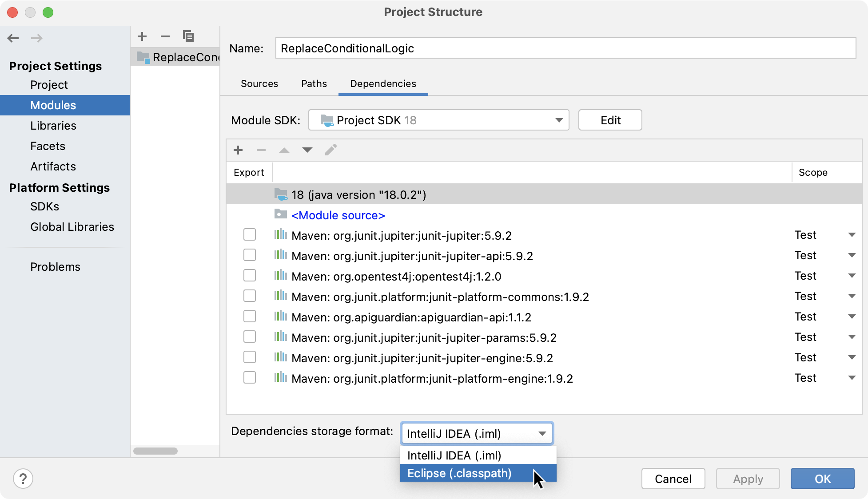Image resolution: width=868 pixels, height=499 pixels.
Task: Click the remove module minus icon
Action: tap(165, 36)
